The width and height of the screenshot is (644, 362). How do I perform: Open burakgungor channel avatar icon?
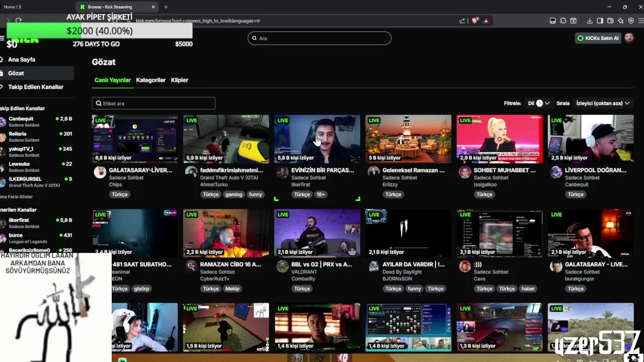pyautogui.click(x=556, y=266)
